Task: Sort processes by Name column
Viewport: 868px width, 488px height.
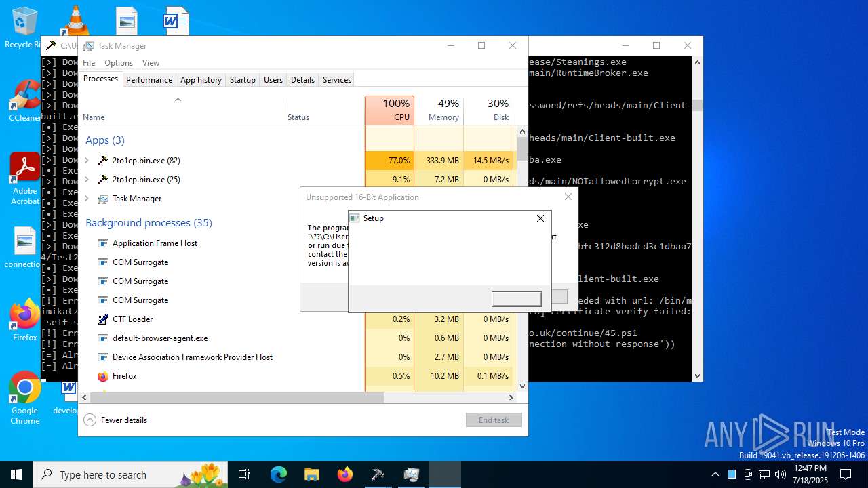Action: tap(181, 110)
